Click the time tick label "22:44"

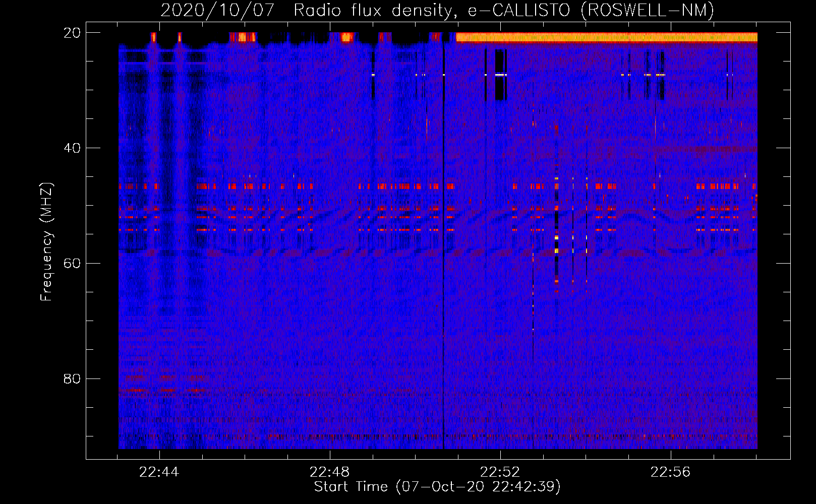pos(159,472)
